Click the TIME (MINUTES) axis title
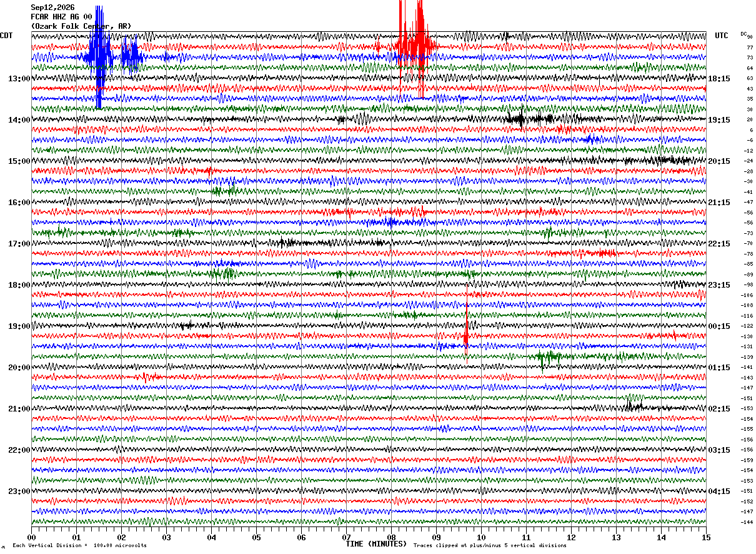Image resolution: width=756 pixels, height=554 pixels. coord(376,544)
